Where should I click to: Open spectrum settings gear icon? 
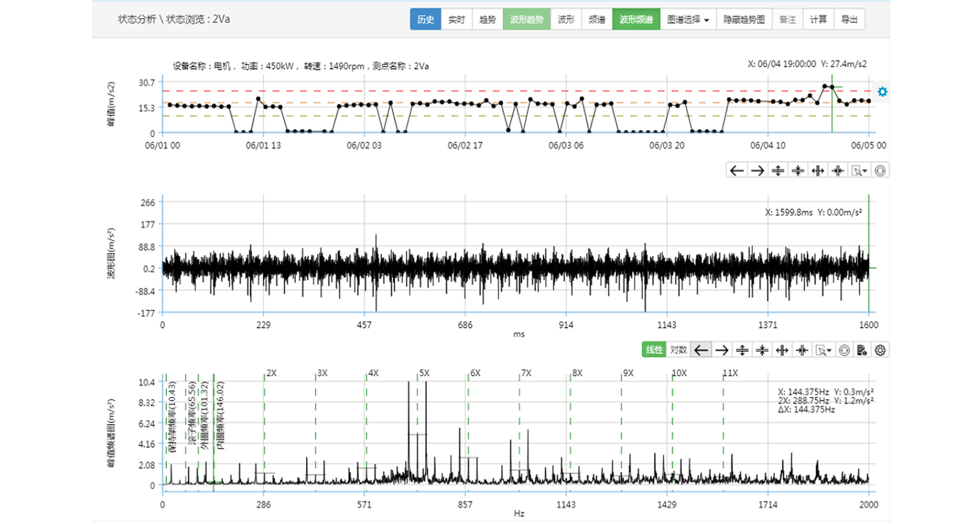pyautogui.click(x=880, y=350)
